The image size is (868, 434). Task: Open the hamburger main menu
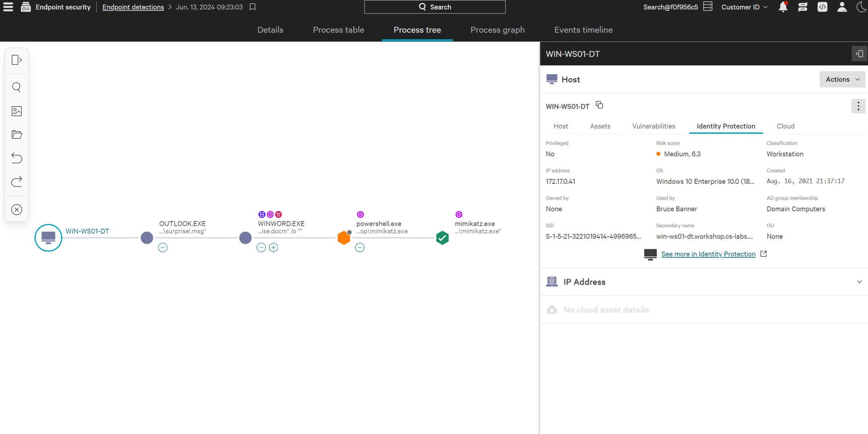(x=8, y=7)
